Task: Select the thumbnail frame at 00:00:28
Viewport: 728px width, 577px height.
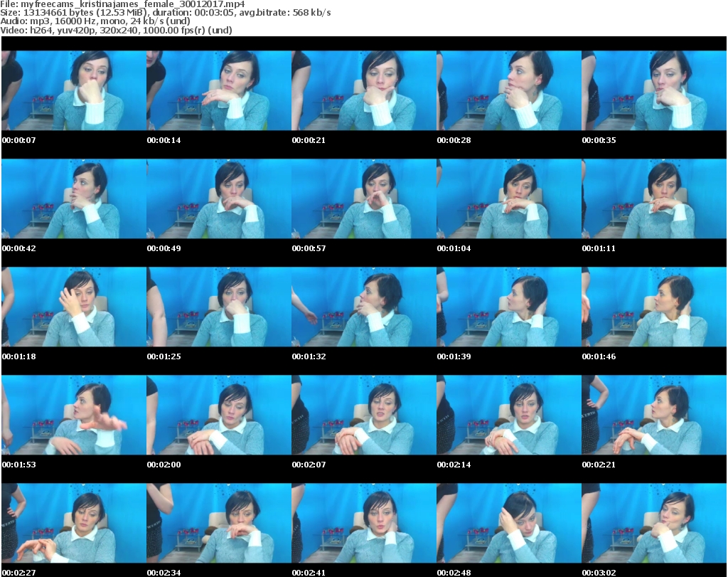Action: pyautogui.click(x=509, y=90)
